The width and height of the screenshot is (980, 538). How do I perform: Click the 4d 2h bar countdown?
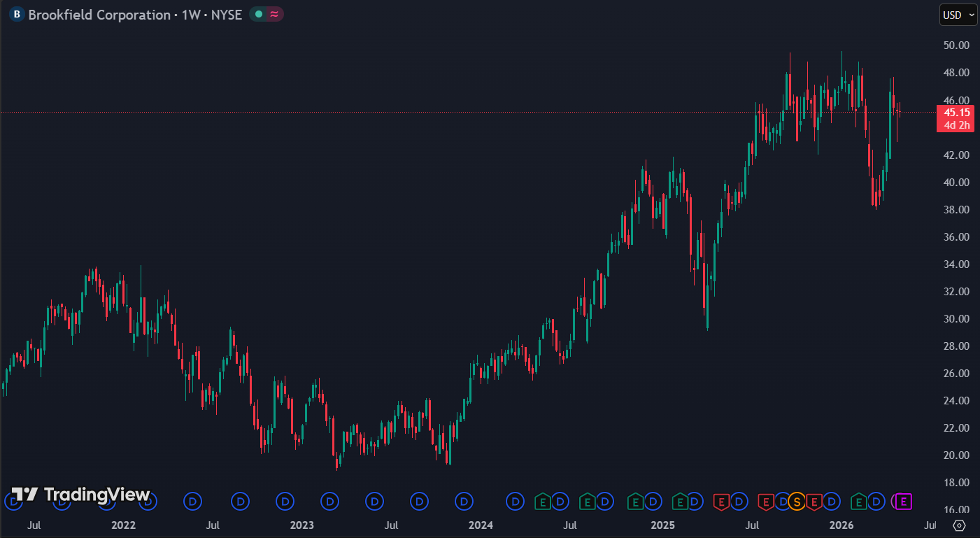tap(956, 125)
